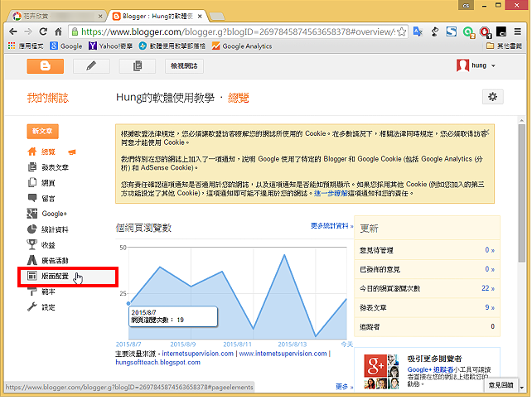Open 廣告活動 campaigns in sidebar
Viewport: 532px width, 400px height.
click(x=55, y=261)
